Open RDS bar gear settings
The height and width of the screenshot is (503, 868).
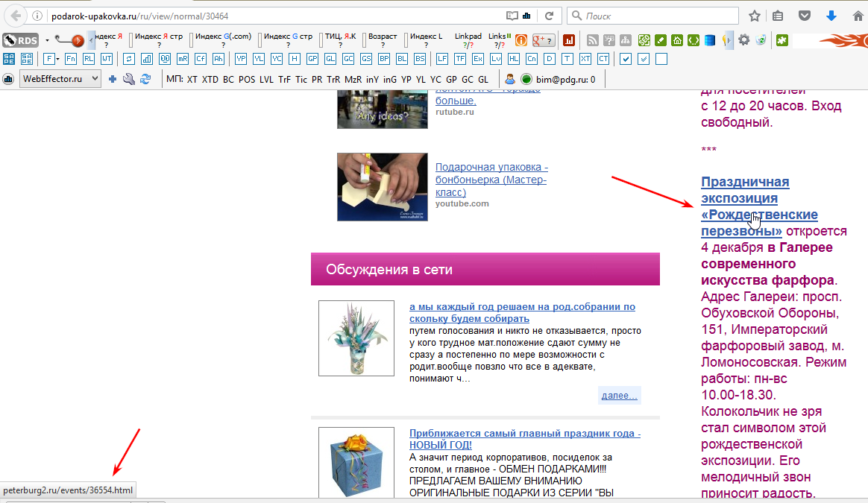744,39
